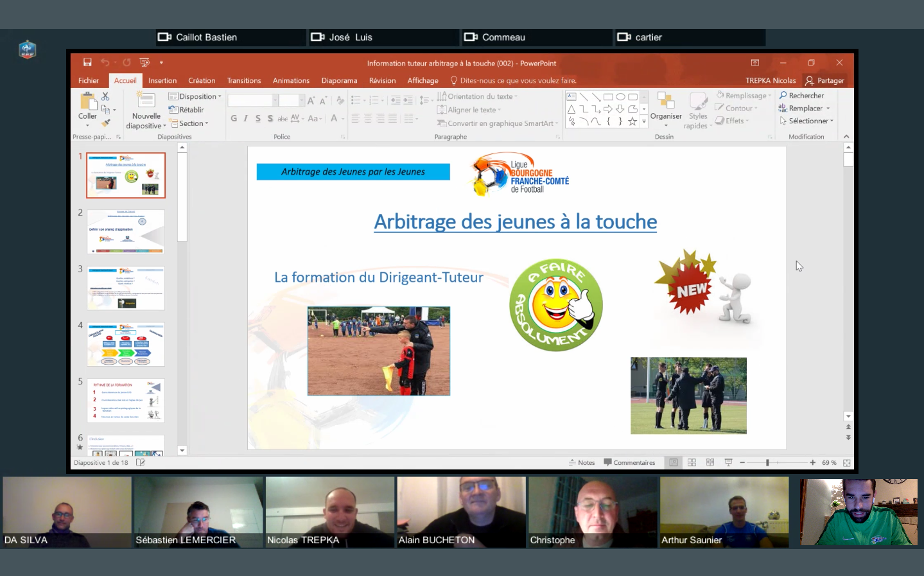
Task: Click the 'Dites-nous ce que vous voulez faire' box
Action: tap(514, 80)
